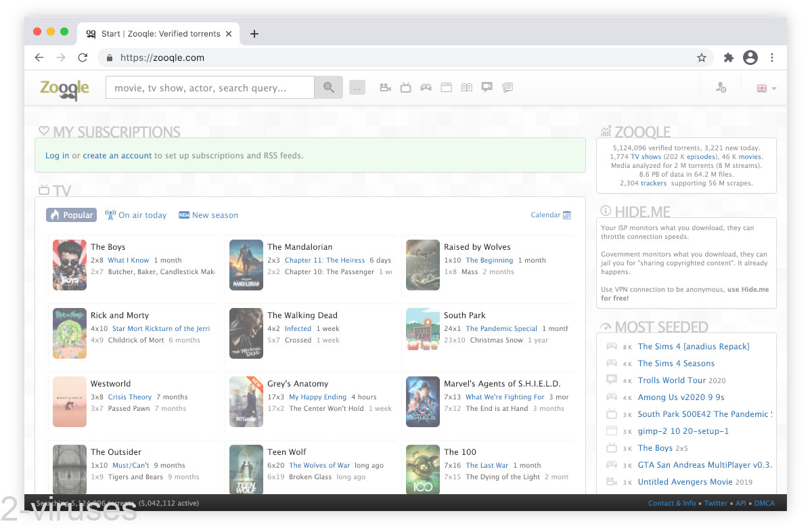Open The Boys poster thumbnail
This screenshot has height=528, width=812.
pos(70,265)
